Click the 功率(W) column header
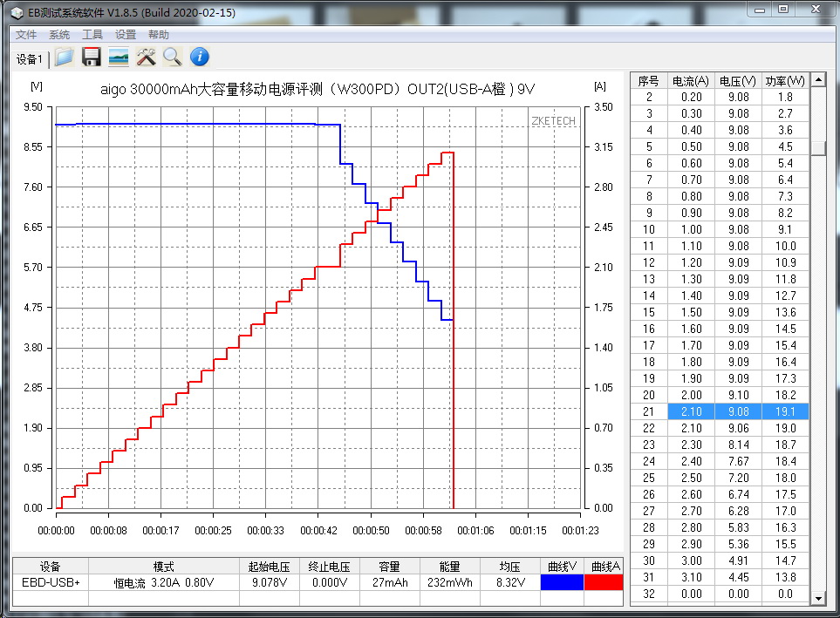The height and width of the screenshot is (618, 840). point(785,80)
